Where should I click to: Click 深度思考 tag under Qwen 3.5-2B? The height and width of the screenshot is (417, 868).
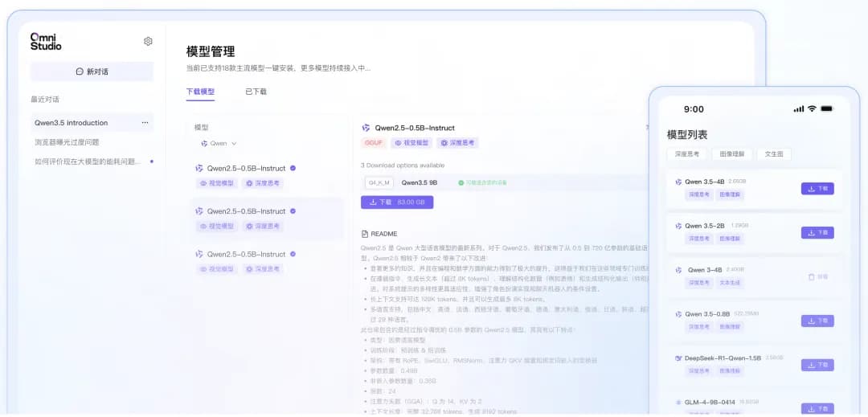click(698, 239)
